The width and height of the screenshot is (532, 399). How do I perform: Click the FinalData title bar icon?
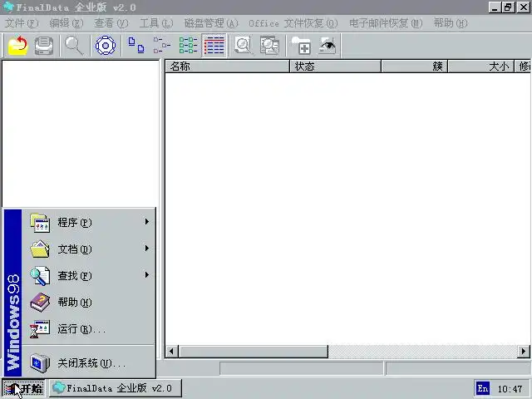point(7,7)
